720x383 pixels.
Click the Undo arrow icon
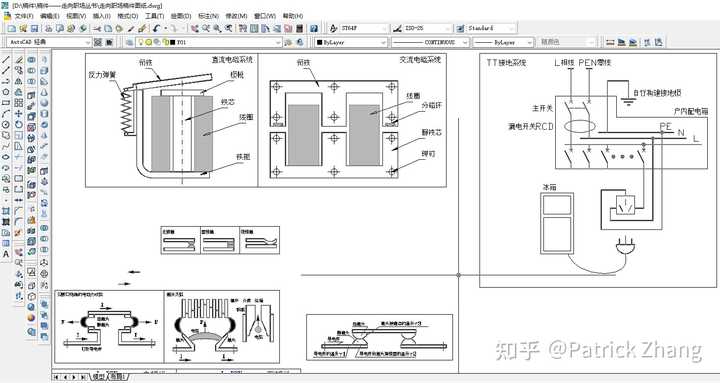tap(157, 28)
